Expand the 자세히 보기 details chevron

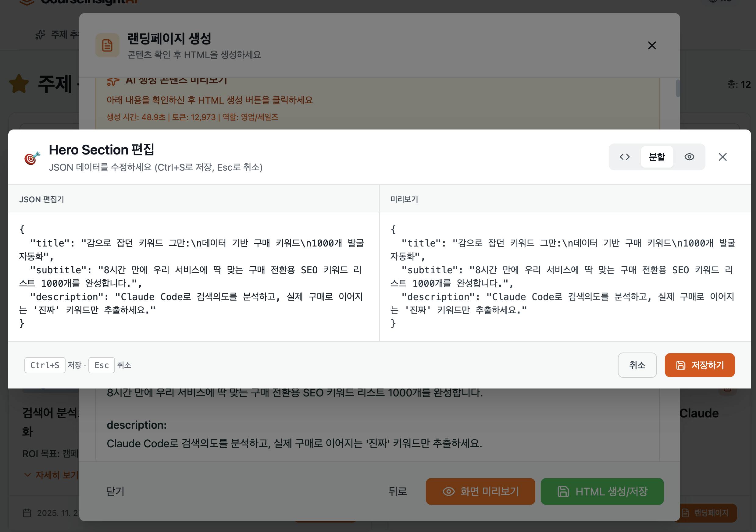click(x=28, y=475)
